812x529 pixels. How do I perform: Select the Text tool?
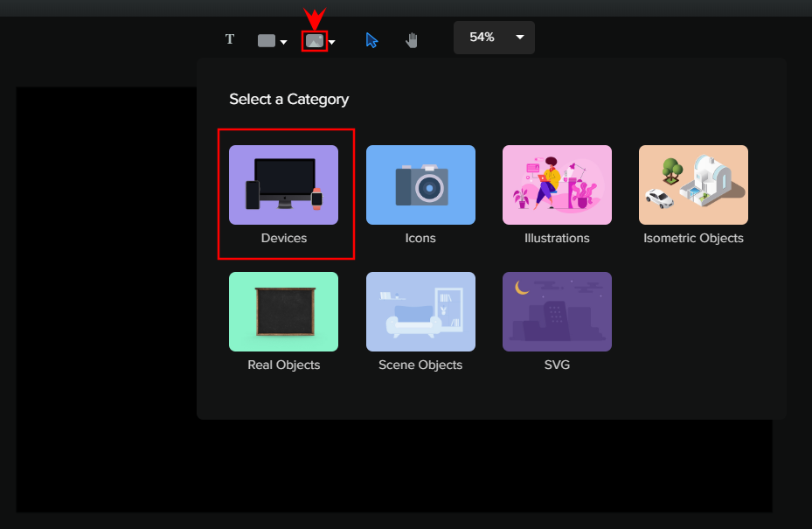coord(230,39)
